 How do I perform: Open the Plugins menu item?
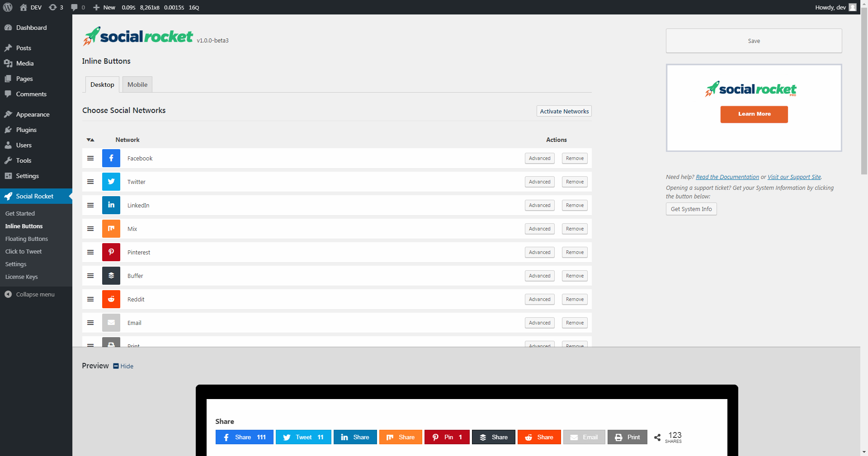(x=36, y=130)
